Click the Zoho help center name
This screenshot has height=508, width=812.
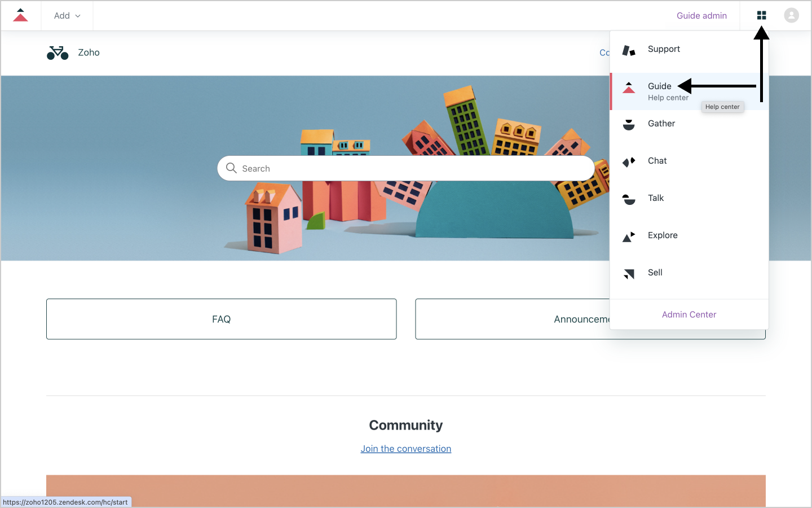pos(89,52)
